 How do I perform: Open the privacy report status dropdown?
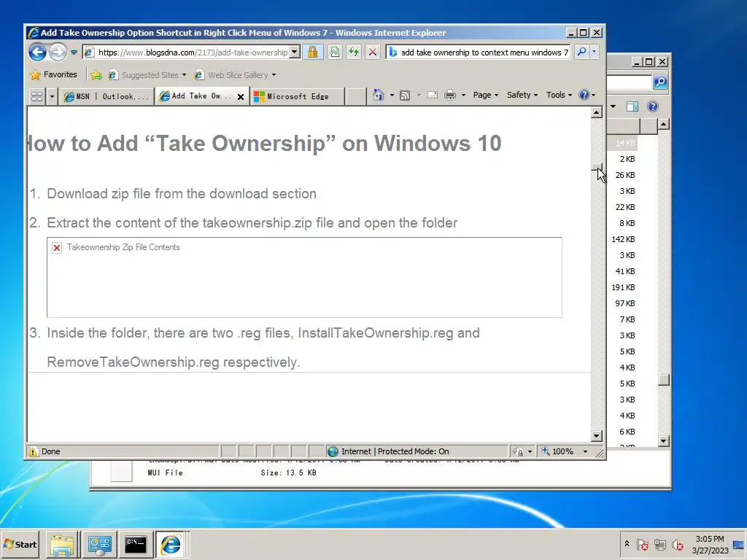(x=523, y=451)
